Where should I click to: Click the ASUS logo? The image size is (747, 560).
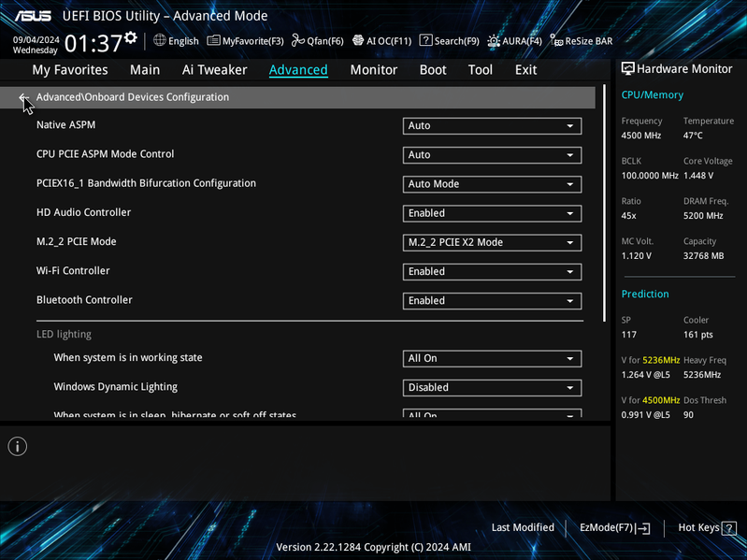33,16
